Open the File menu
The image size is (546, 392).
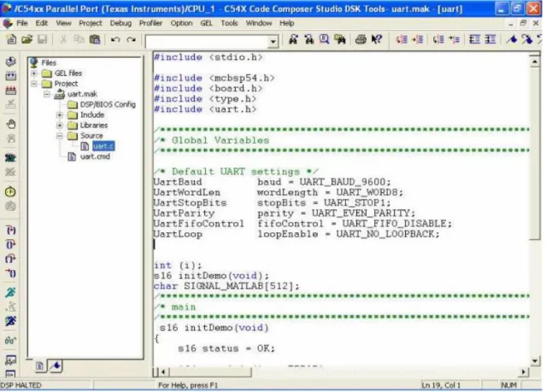click(22, 23)
